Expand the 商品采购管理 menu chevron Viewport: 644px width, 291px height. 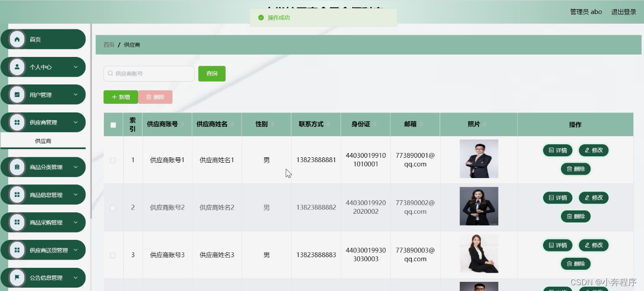coord(75,222)
